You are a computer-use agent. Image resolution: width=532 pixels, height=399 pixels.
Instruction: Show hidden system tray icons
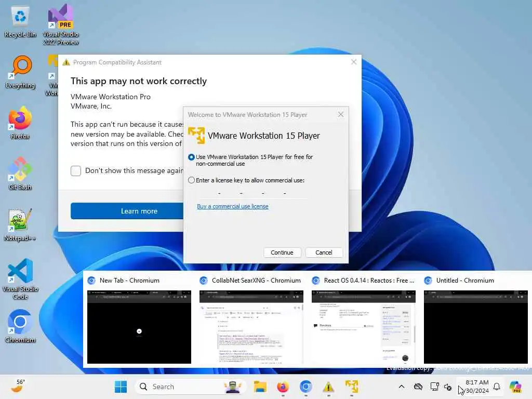pyautogui.click(x=402, y=387)
